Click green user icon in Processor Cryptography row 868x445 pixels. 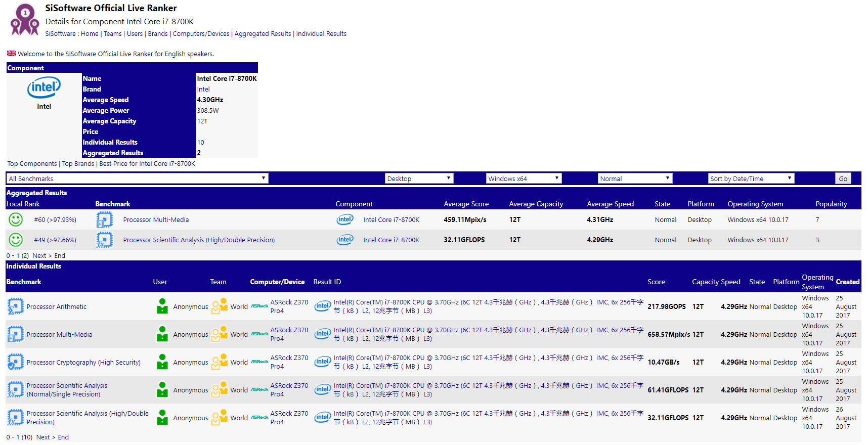click(162, 362)
